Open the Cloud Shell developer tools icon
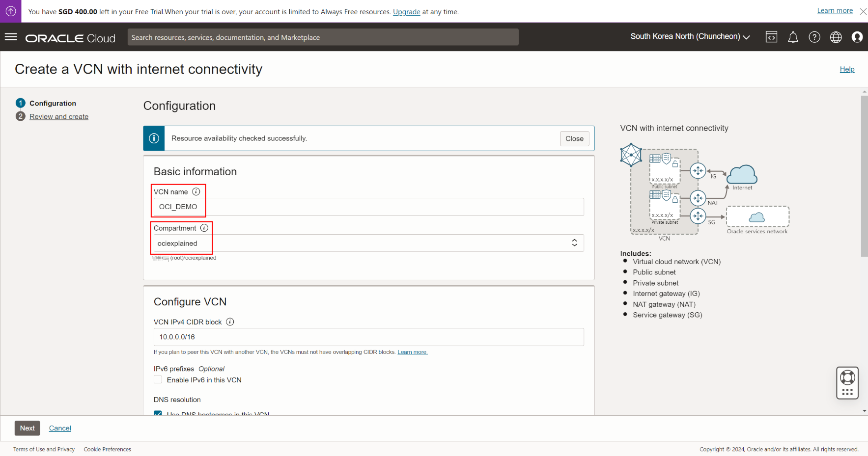The image size is (868, 456). coord(771,37)
